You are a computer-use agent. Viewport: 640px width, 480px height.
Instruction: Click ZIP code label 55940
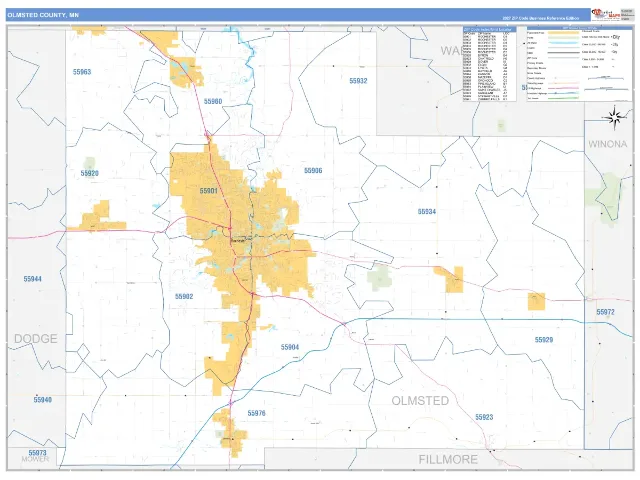coord(43,400)
